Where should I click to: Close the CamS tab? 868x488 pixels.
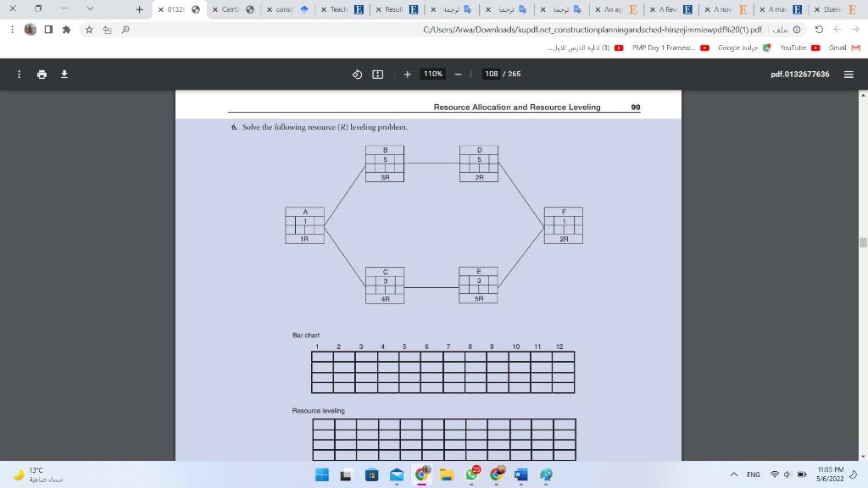point(215,9)
